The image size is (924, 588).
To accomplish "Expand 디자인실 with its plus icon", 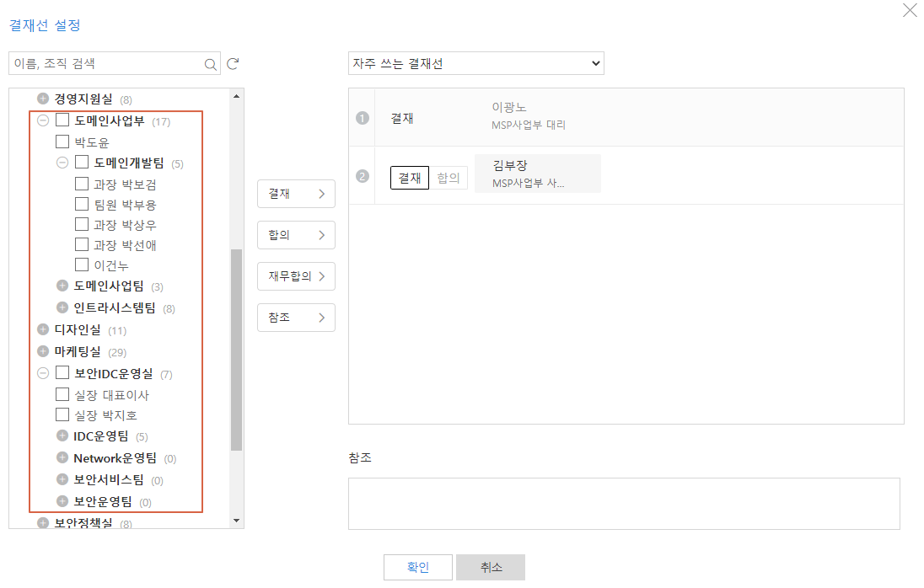I will 43,329.
